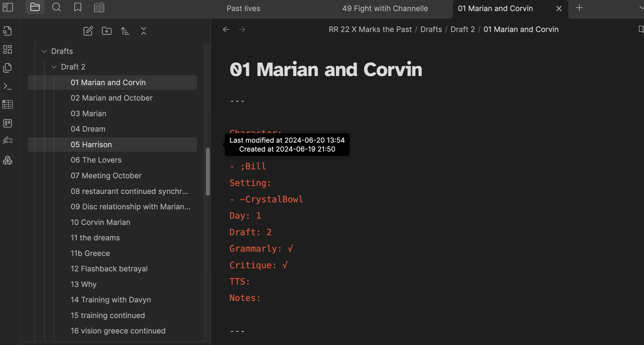The width and height of the screenshot is (644, 345).
Task: Collapse the Draft 2 folder
Action: [x=53, y=67]
